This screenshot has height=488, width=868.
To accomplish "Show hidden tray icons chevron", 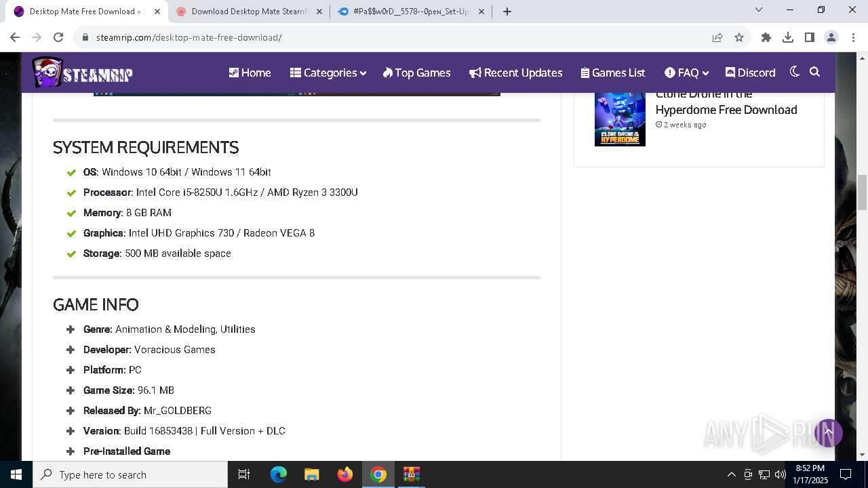I will pyautogui.click(x=731, y=474).
